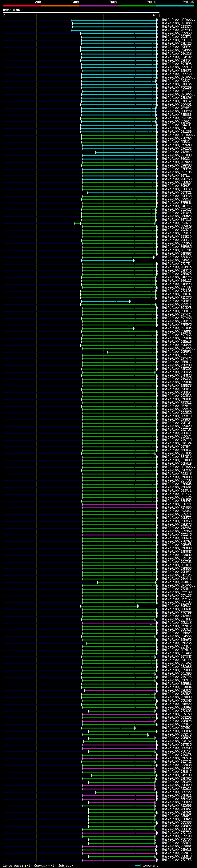Image resolution: width=197 pixels, height=868 pixels.
Task: Click hit label UniRef100_C5Z6N9
Action: pos(176,145)
